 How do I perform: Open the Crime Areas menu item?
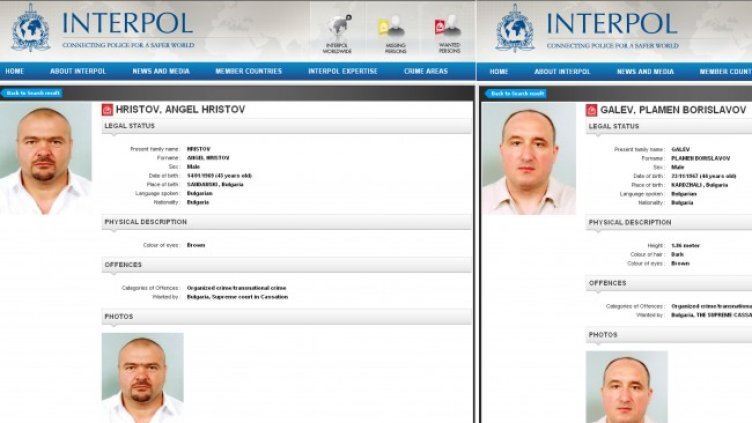coord(427,71)
